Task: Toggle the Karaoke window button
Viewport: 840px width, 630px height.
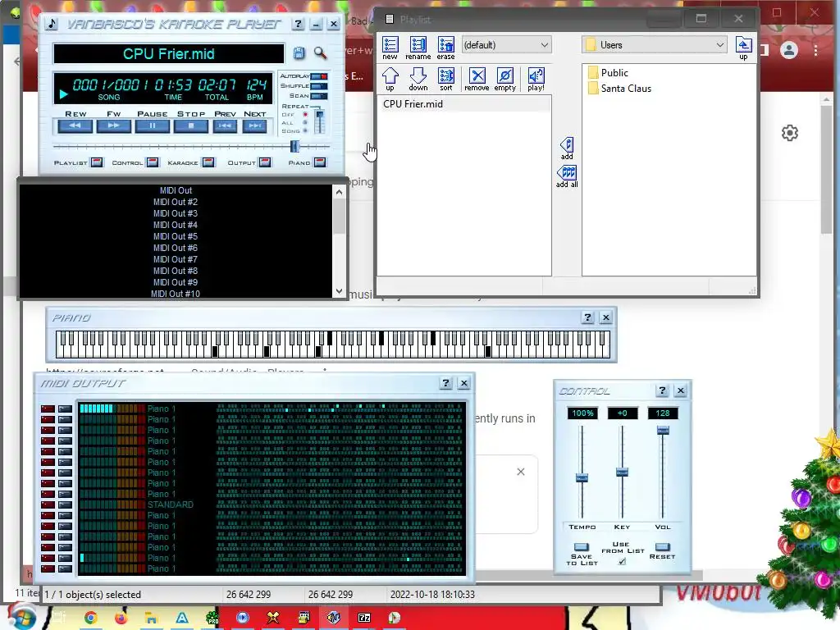Action: (208, 162)
